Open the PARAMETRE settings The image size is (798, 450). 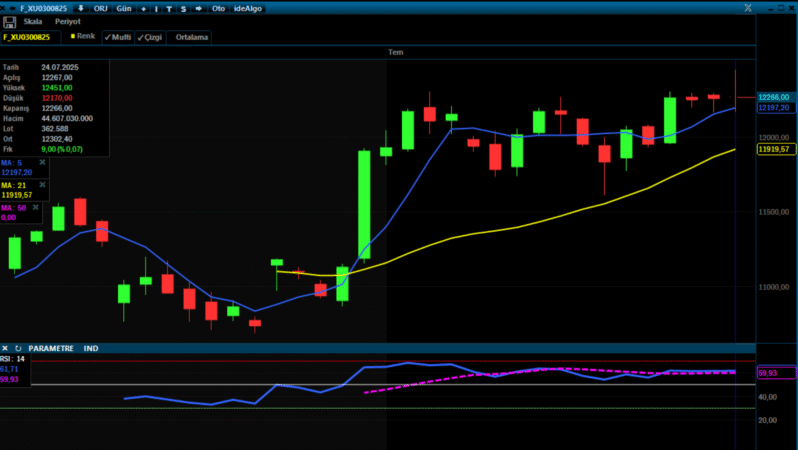(x=51, y=348)
